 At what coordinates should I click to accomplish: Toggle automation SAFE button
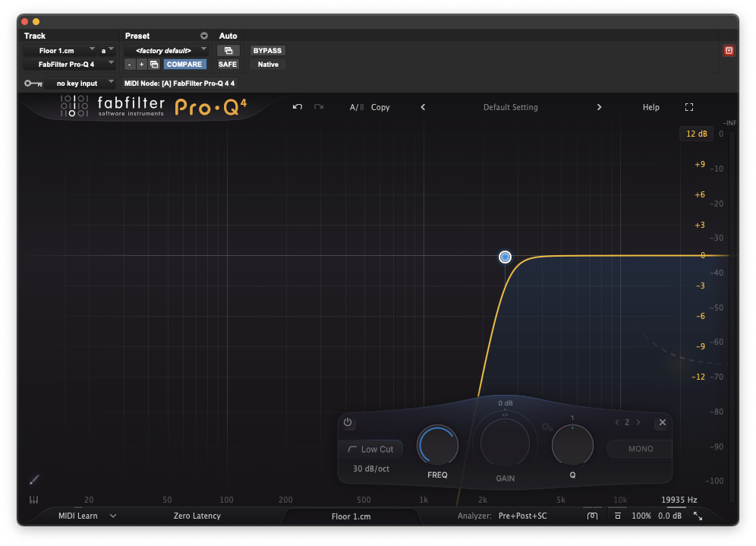pyautogui.click(x=228, y=64)
